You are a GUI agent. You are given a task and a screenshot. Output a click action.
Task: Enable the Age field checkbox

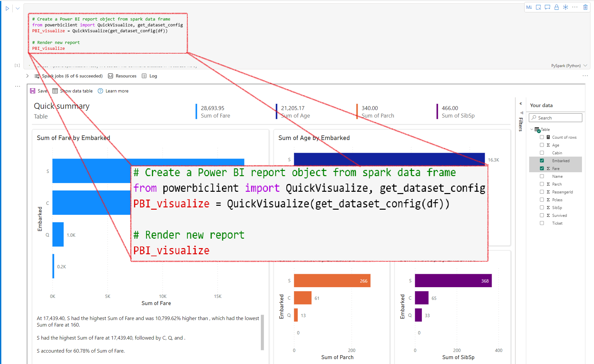coord(542,145)
